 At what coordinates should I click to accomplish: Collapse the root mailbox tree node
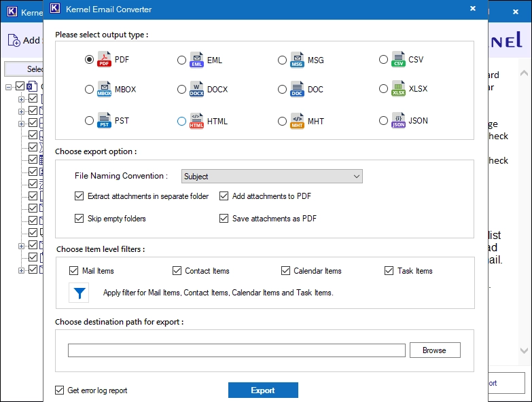8,88
